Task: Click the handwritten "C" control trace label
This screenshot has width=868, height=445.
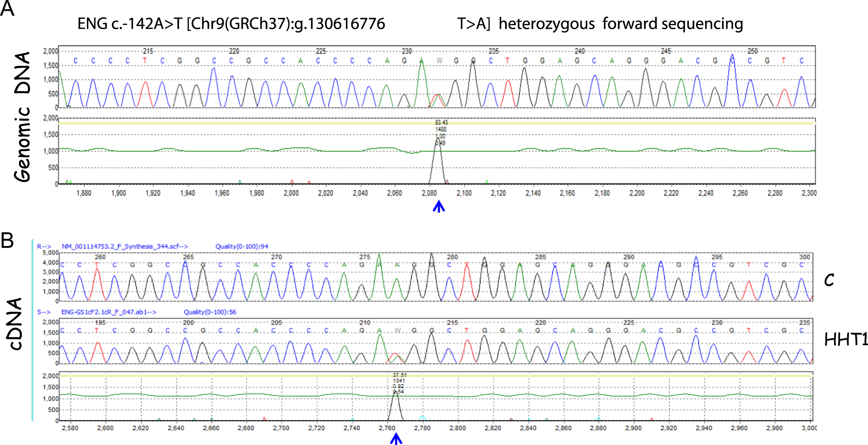Action: point(829,280)
